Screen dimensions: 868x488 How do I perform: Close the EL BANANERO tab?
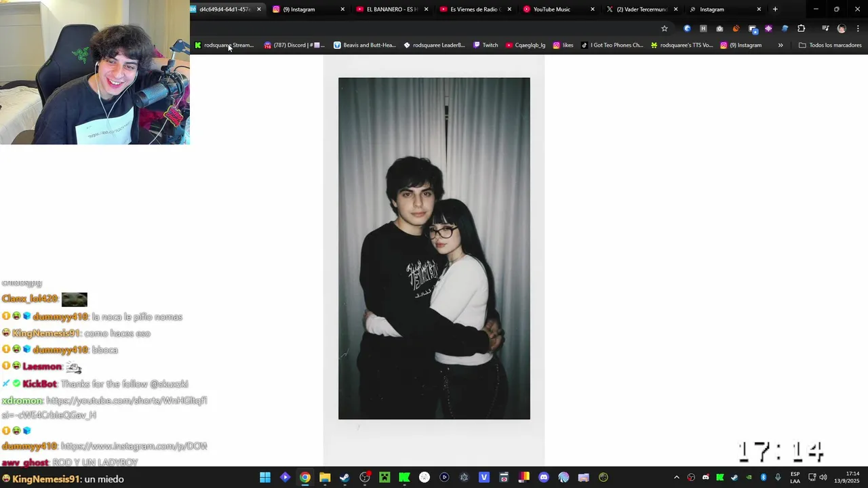(426, 9)
